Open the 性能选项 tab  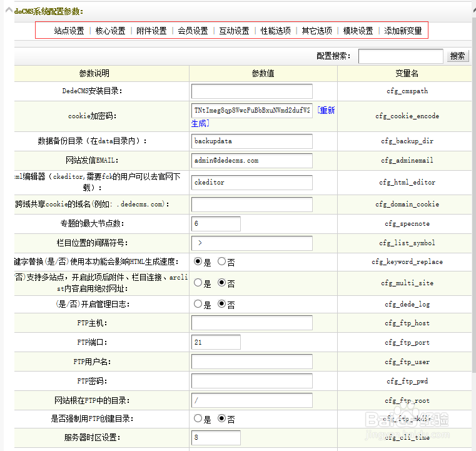coord(275,31)
